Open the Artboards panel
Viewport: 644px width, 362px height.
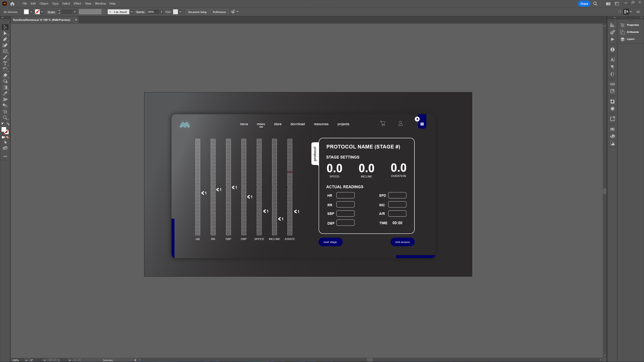pos(630,32)
